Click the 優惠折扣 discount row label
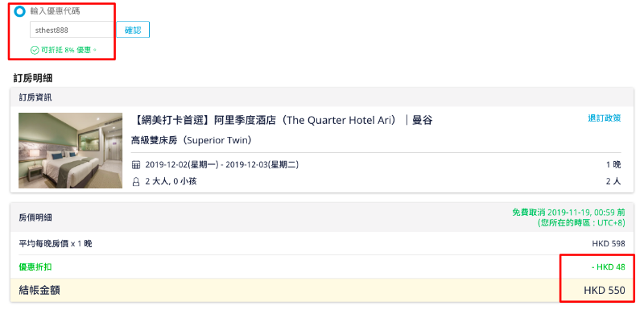 [35, 267]
